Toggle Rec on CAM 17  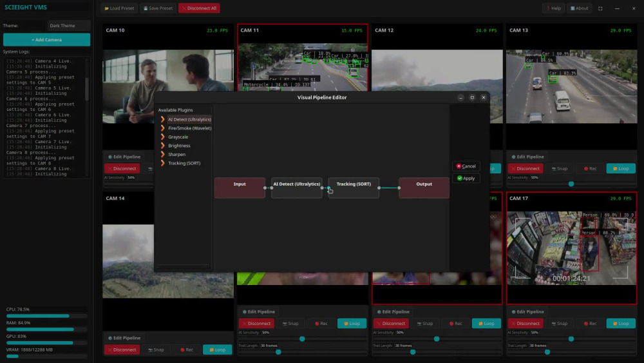pyautogui.click(x=590, y=324)
